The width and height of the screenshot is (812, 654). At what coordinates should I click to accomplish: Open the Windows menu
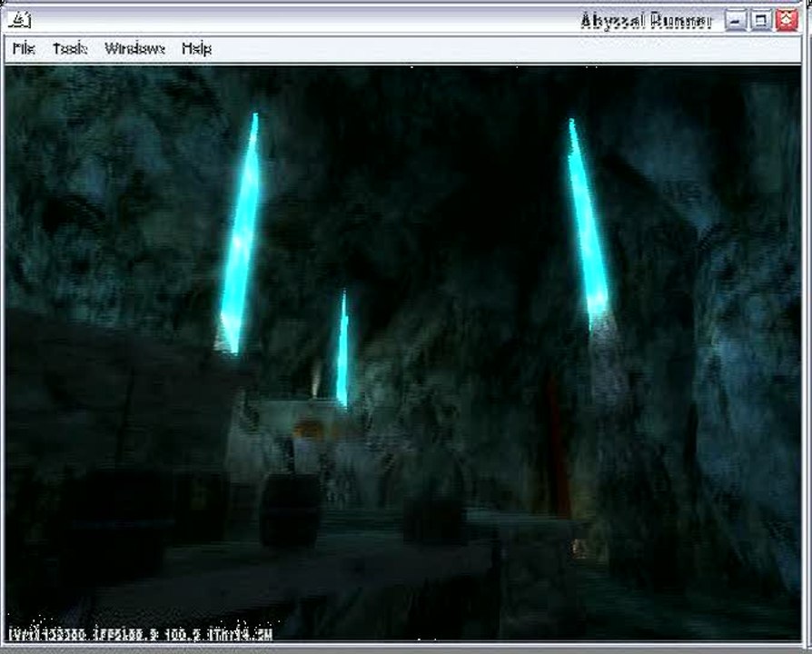134,49
